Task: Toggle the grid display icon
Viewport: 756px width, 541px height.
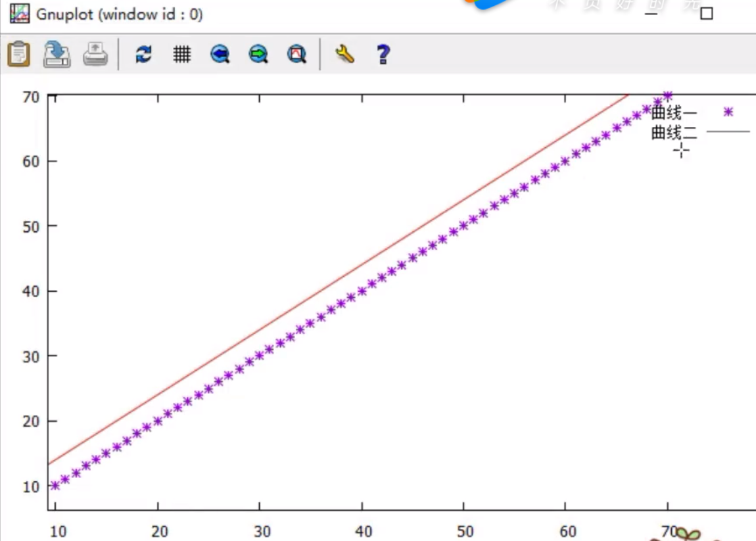Action: point(181,54)
